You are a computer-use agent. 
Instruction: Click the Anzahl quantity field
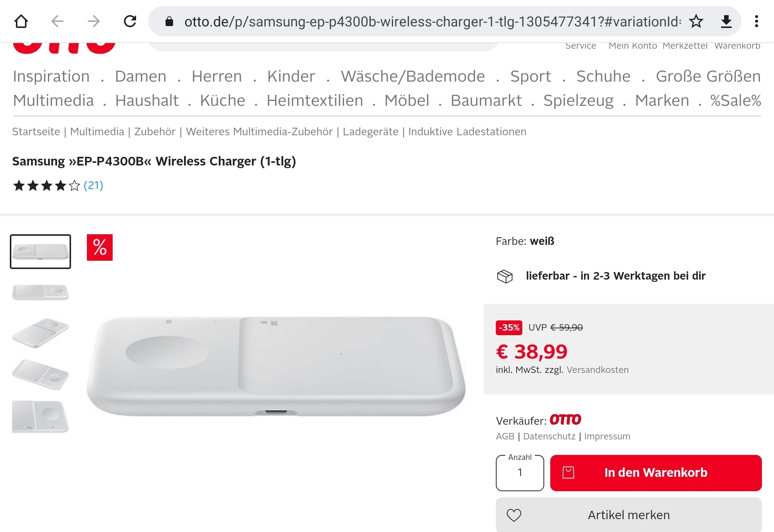click(520, 473)
